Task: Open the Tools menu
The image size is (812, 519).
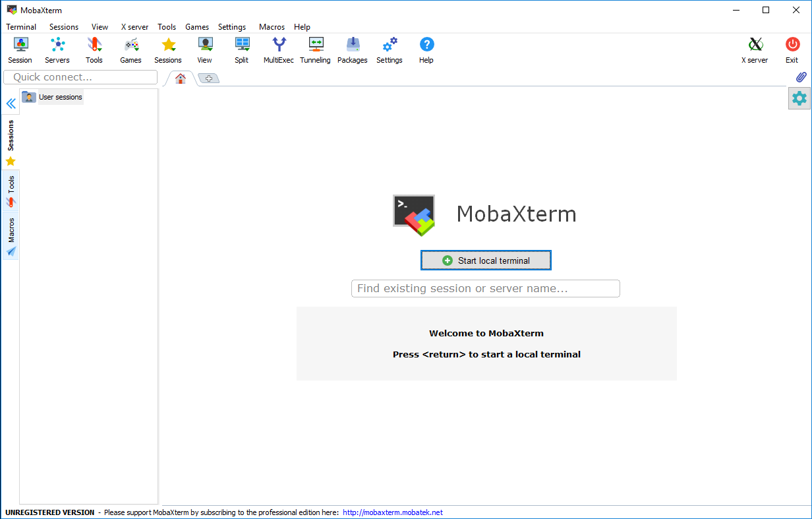Action: 167,27
